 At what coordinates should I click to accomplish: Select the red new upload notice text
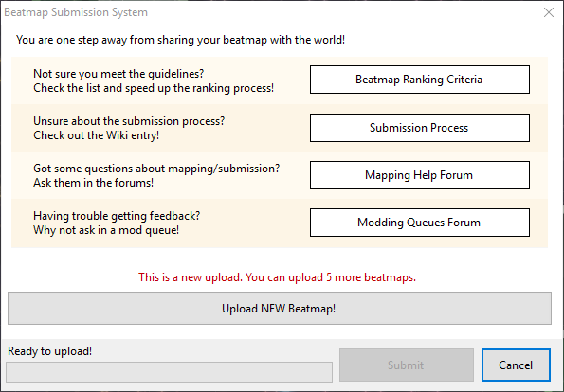coord(277,277)
